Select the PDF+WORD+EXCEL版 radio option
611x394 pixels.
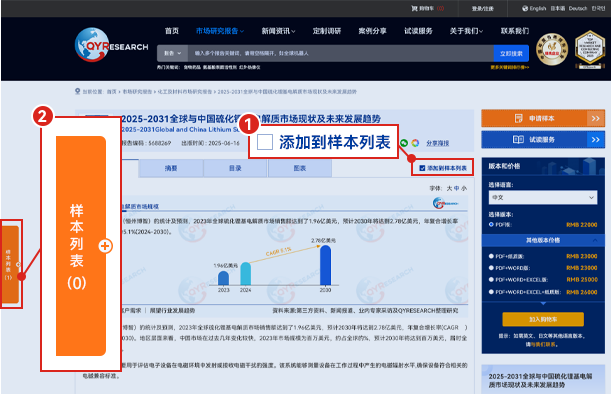491,279
